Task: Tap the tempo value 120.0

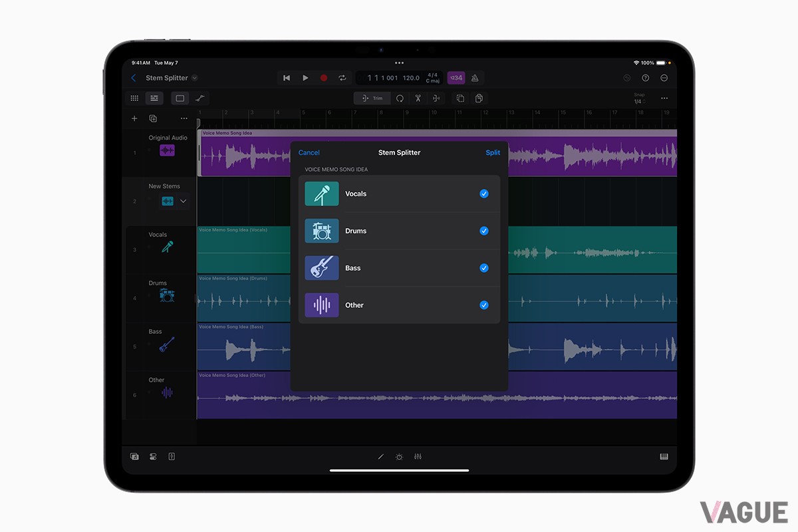Action: 411,78
